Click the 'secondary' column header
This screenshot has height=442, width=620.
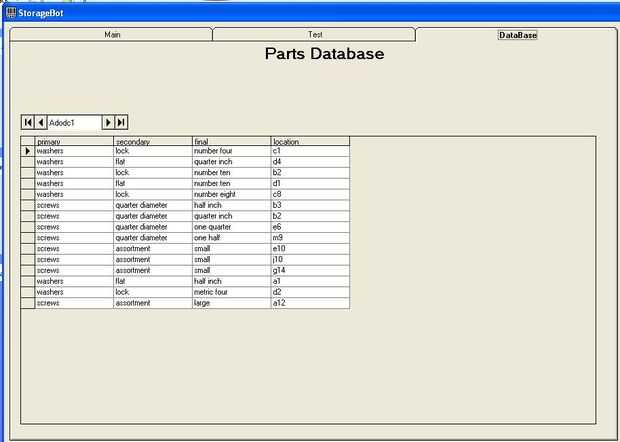[153, 142]
